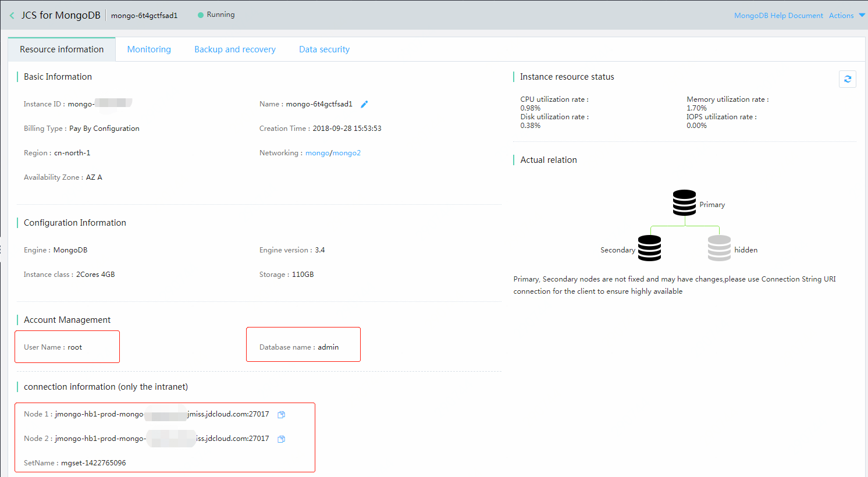Click the Memory utilization rate 1.70% value
868x477 pixels.
[x=696, y=108]
